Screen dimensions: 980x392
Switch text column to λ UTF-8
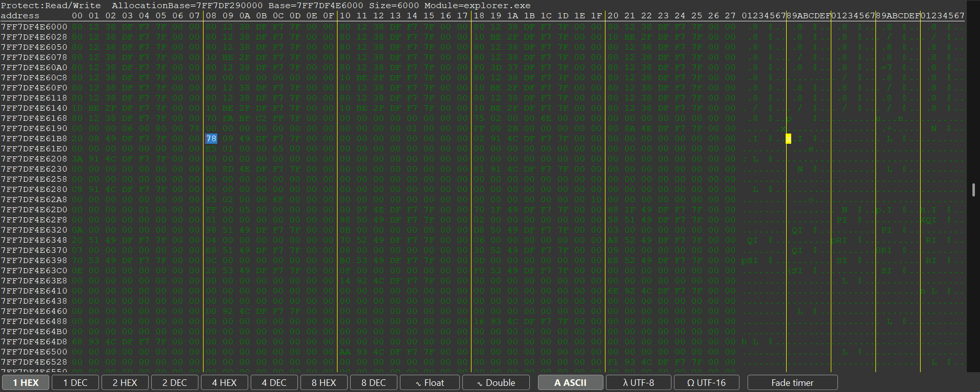(x=638, y=382)
